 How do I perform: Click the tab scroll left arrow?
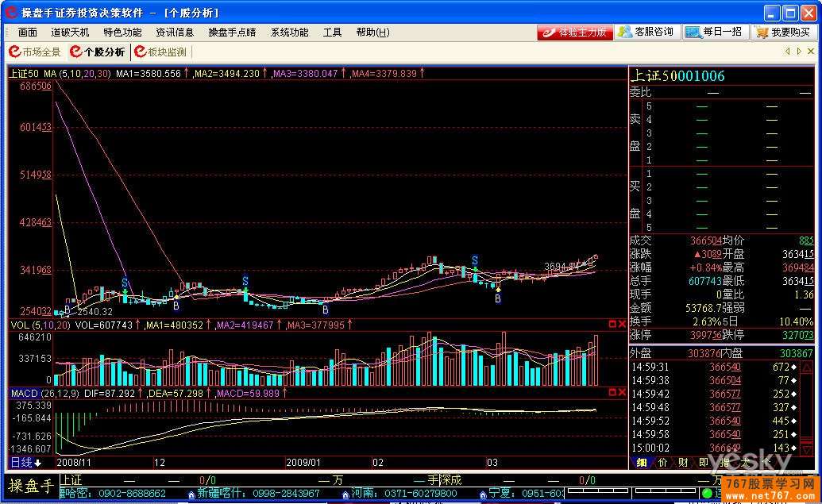pyautogui.click(x=787, y=52)
